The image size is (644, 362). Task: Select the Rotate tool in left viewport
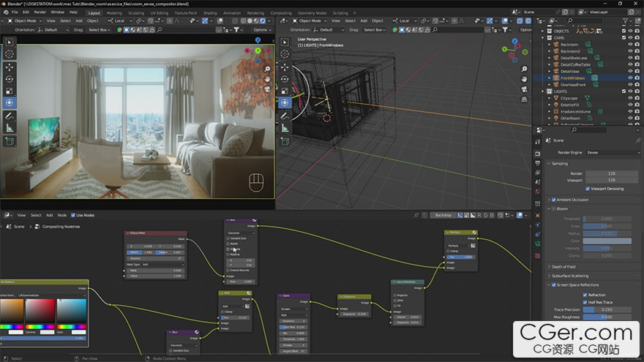coord(10,79)
